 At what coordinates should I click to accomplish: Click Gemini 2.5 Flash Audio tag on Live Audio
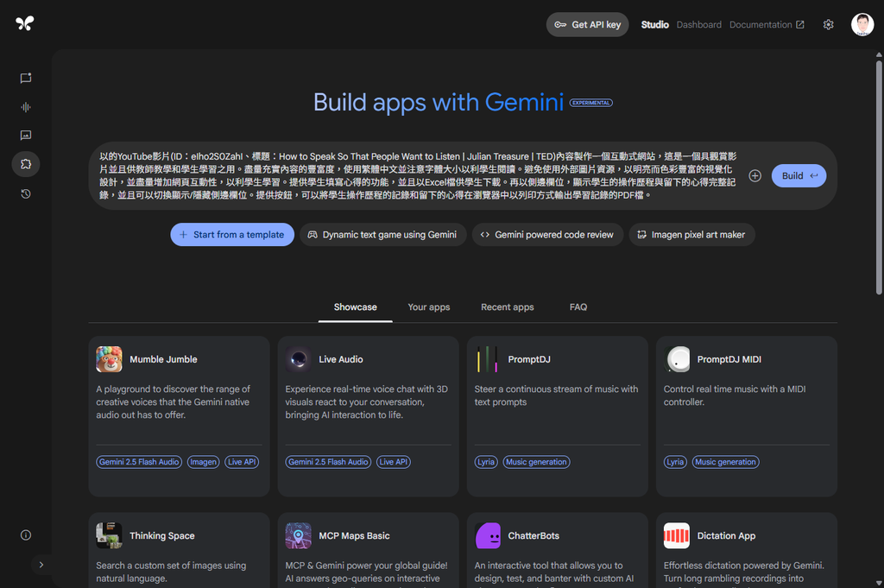[328, 462]
